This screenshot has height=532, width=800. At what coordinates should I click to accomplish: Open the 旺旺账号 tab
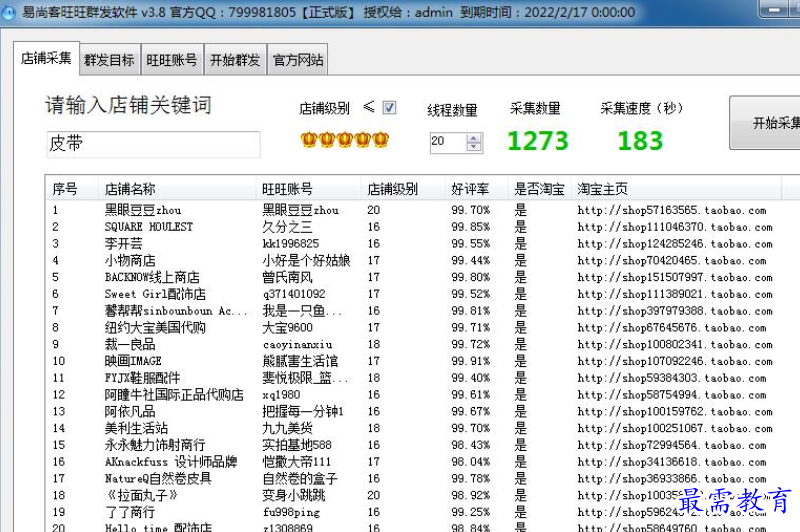point(172,60)
